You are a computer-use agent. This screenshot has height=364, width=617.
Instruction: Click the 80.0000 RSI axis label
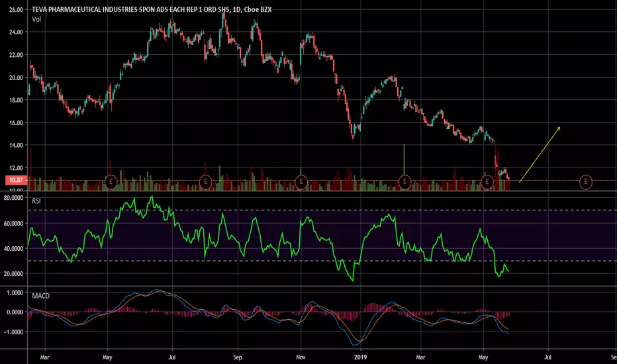click(x=13, y=198)
